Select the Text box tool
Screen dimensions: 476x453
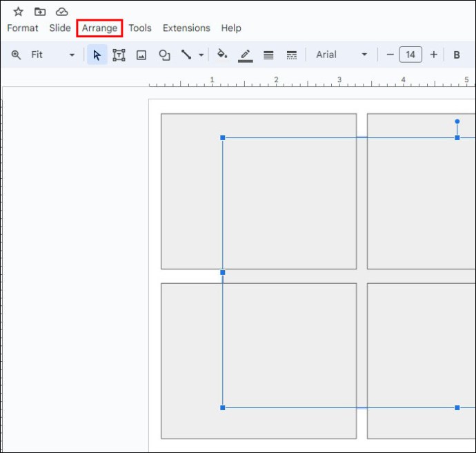coord(119,55)
